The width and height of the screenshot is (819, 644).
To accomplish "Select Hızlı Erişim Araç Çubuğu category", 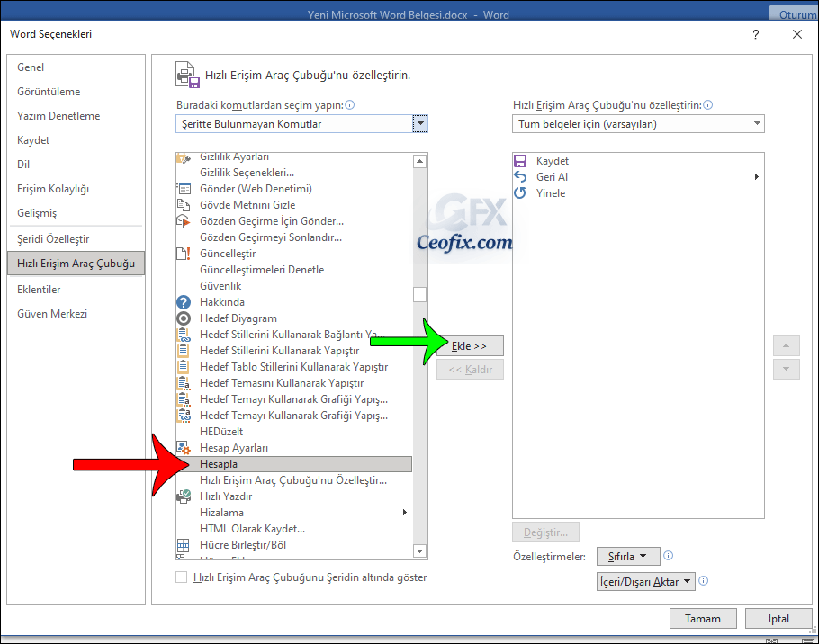I will coord(76,263).
